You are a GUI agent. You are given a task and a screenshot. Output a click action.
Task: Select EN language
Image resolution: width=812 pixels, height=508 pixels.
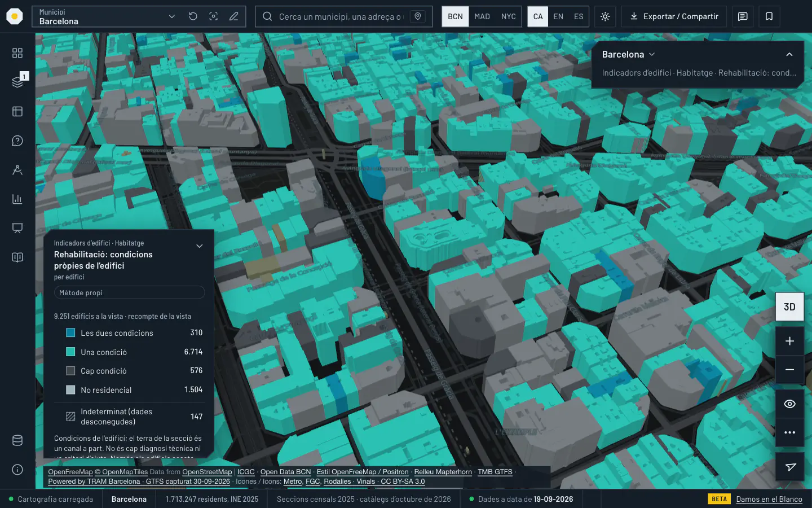pyautogui.click(x=558, y=16)
